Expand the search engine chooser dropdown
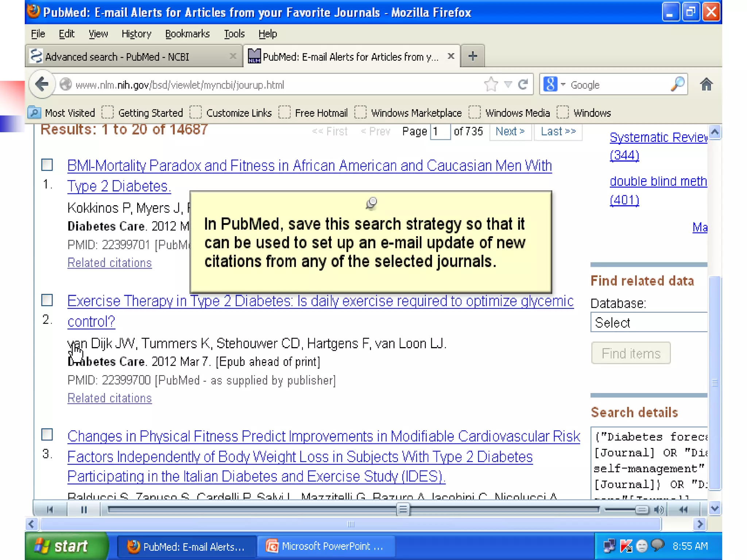 [x=563, y=85]
